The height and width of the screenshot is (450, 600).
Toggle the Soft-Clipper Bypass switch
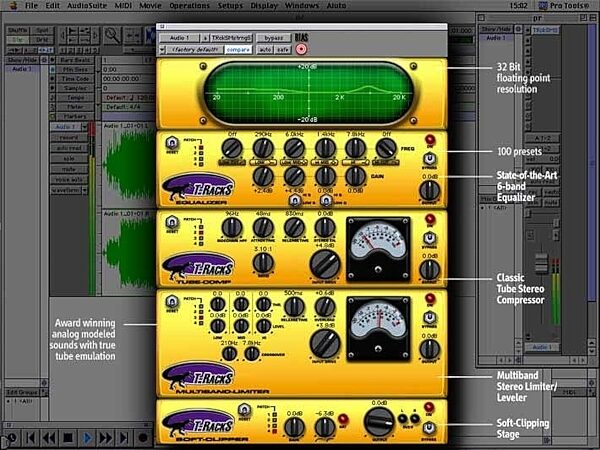(429, 428)
